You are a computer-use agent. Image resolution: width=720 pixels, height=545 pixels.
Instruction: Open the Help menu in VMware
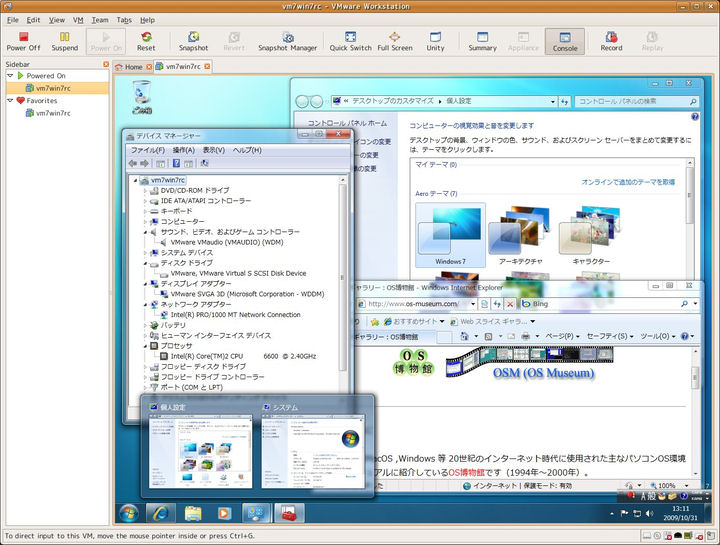tap(147, 20)
